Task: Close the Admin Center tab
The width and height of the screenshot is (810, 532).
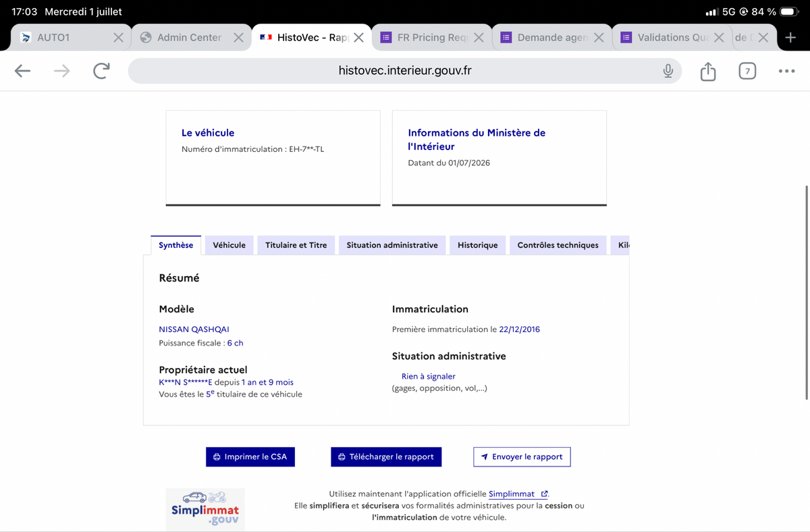Action: click(238, 38)
